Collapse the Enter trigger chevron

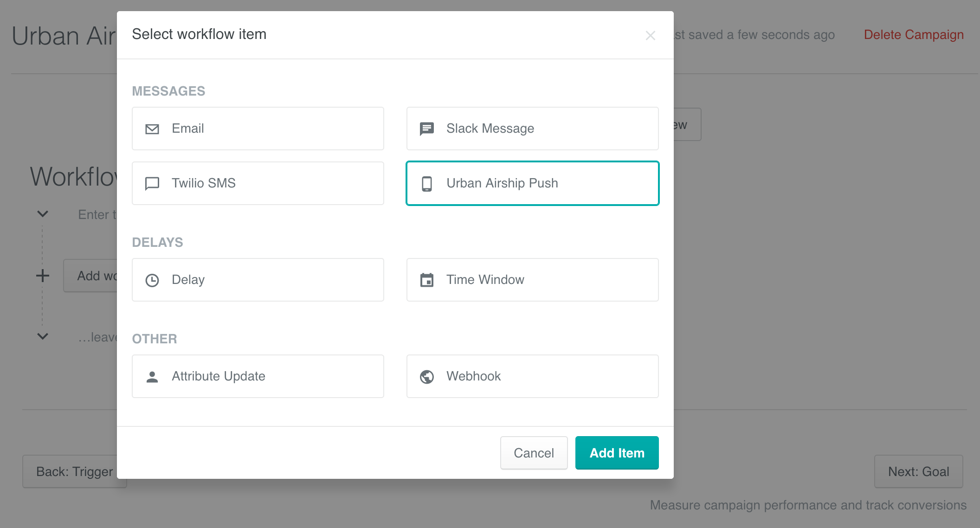(43, 214)
